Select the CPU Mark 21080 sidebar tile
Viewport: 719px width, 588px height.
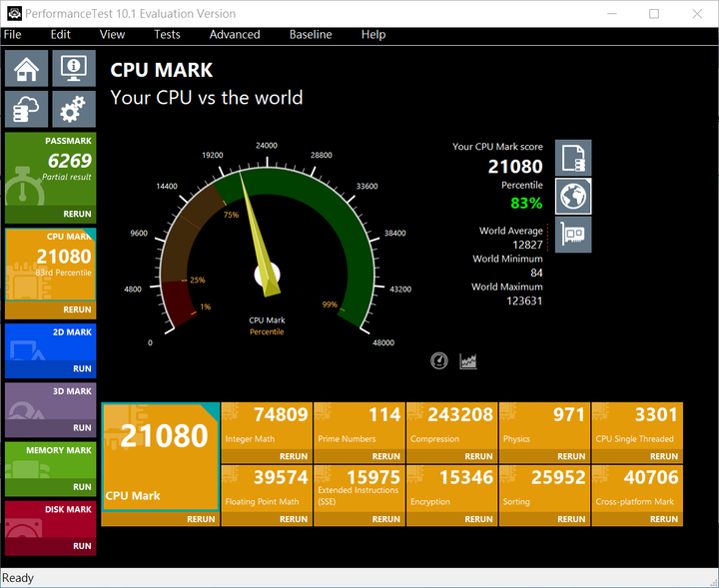point(51,265)
